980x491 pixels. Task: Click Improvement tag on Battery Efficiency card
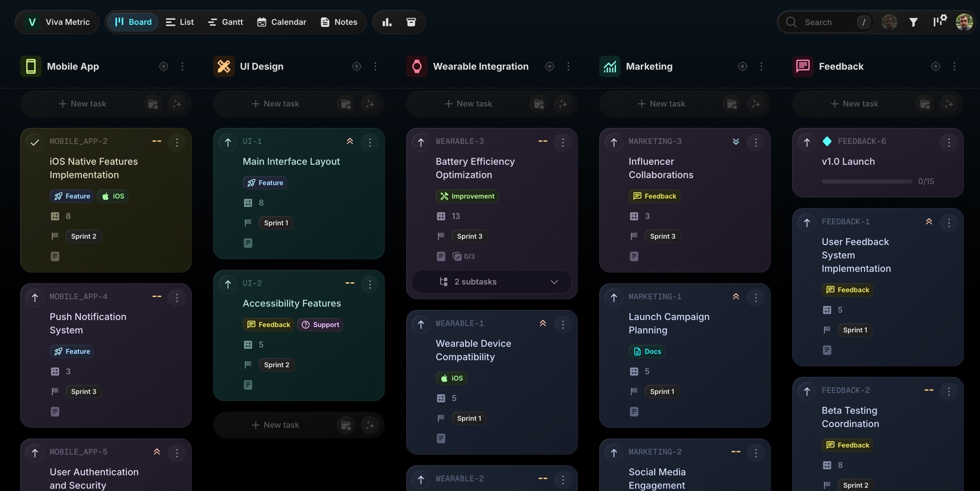tap(467, 196)
